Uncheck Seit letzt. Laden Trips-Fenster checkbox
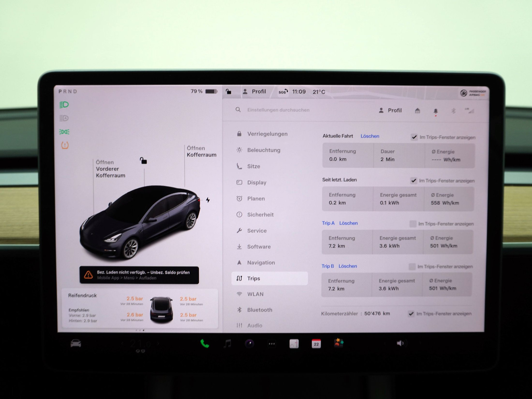 coord(414,180)
